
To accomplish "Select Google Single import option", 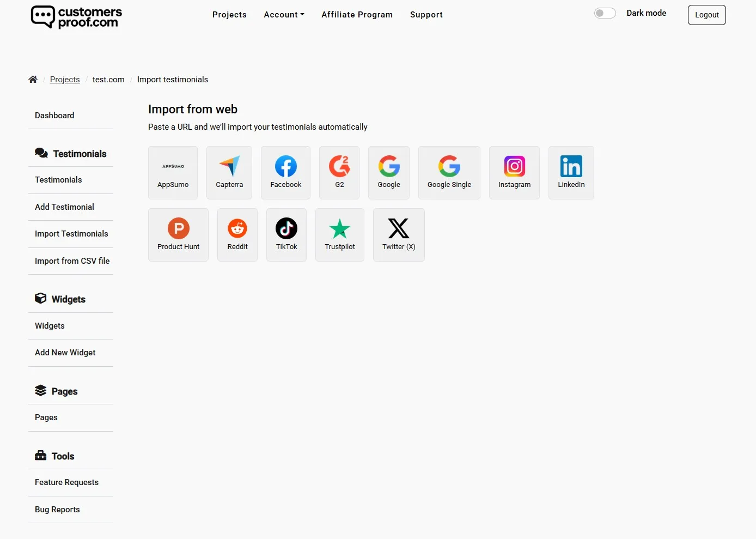I will tap(449, 172).
